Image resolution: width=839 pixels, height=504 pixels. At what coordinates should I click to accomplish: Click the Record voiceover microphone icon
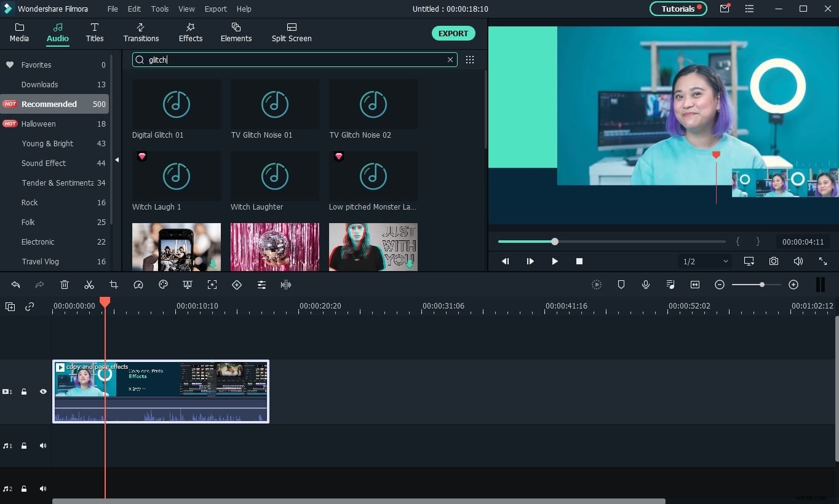646,285
